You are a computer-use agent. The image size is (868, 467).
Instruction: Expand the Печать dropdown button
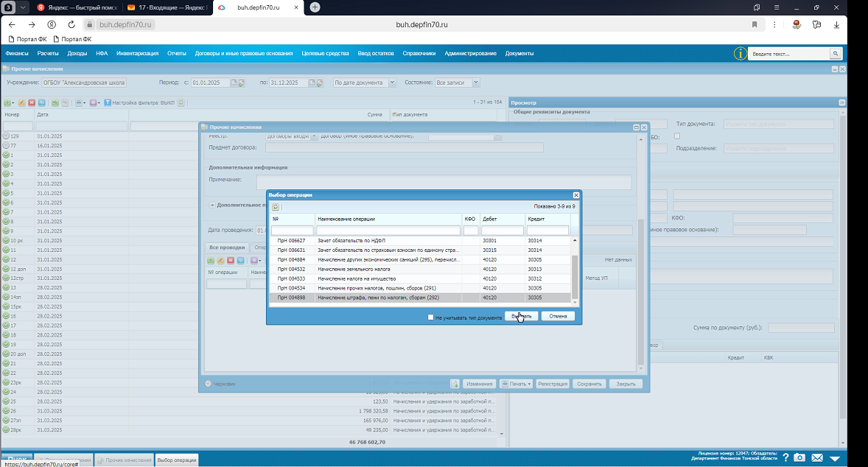pos(517,384)
